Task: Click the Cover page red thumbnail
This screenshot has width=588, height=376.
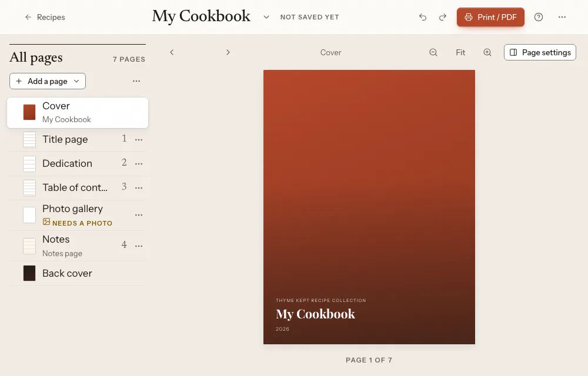Action: pyautogui.click(x=29, y=112)
